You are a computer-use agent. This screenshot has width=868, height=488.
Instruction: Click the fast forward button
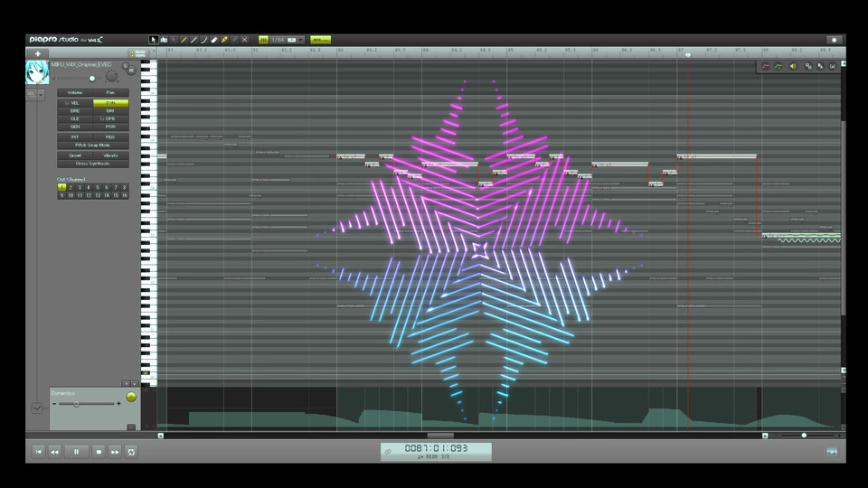point(115,452)
